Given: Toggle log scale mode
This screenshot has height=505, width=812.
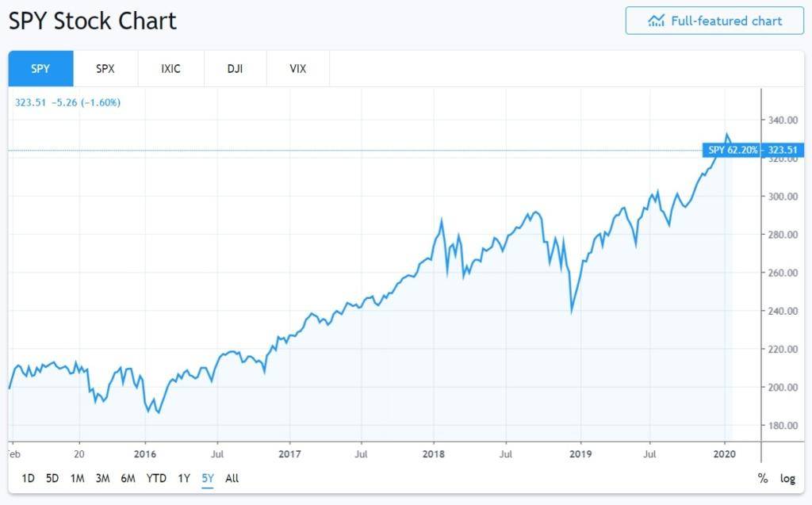Looking at the screenshot, I should [x=787, y=478].
